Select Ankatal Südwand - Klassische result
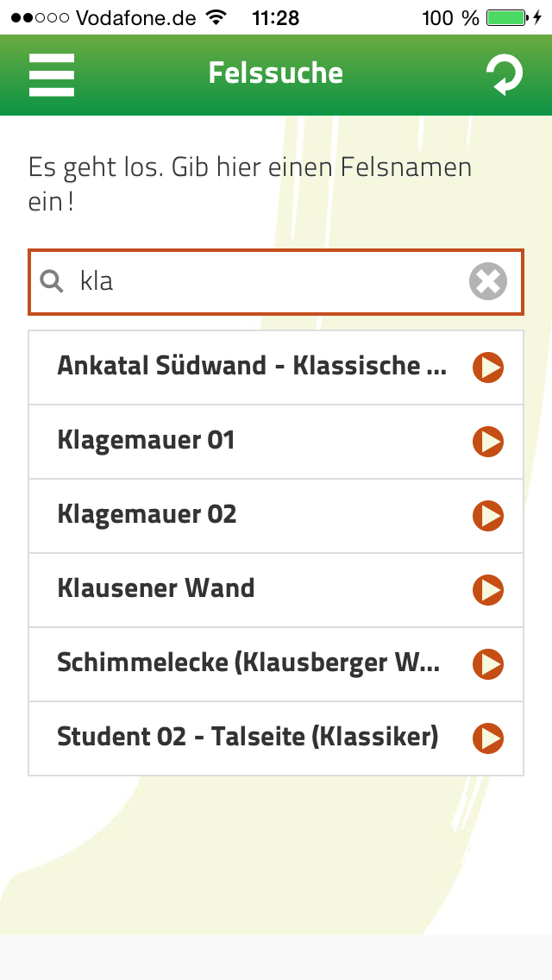 pyautogui.click(x=252, y=366)
